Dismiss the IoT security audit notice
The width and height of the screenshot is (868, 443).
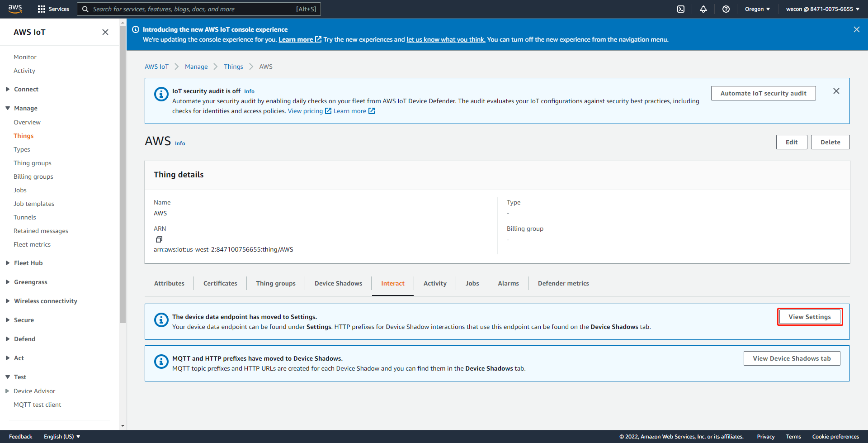coord(836,91)
